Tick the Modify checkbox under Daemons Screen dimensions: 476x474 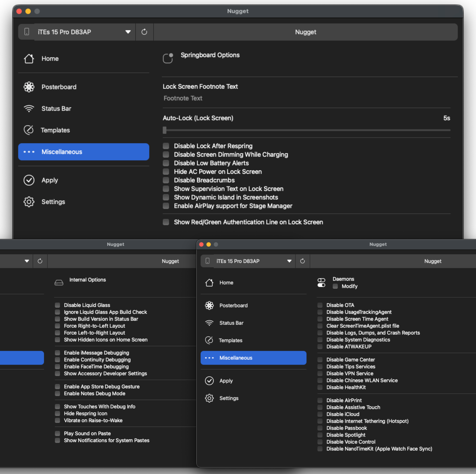point(335,286)
